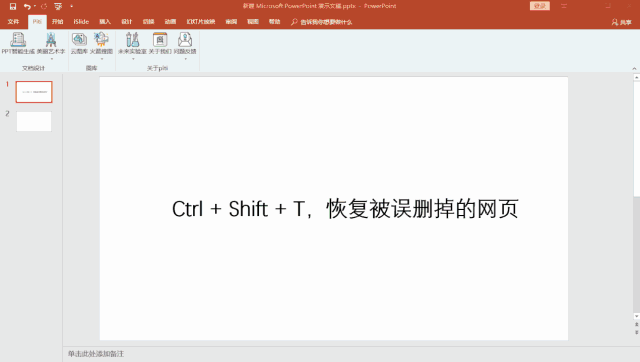This screenshot has width=640, height=362.
Task: Open 问题反馈 feedback
Action: (x=185, y=43)
